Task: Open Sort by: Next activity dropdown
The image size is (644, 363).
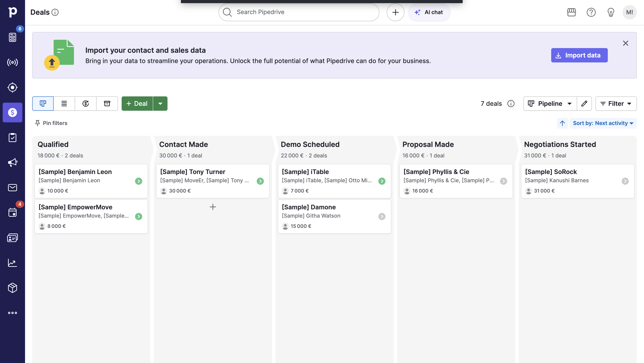Action: coord(603,123)
